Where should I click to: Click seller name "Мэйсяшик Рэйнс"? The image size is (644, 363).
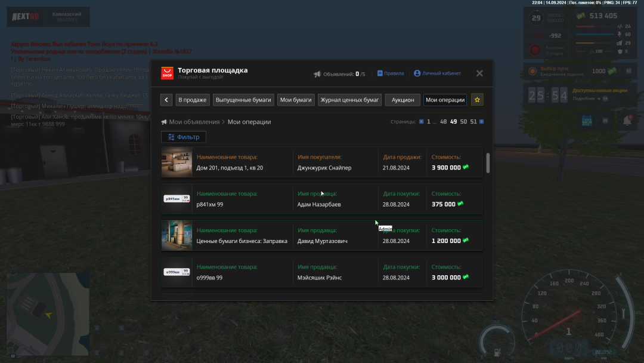tap(320, 278)
